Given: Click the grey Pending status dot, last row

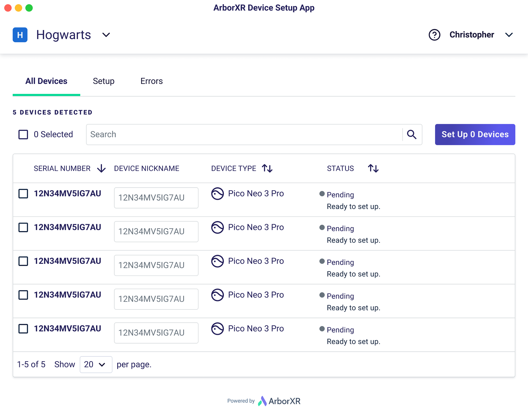Looking at the screenshot, I should tap(322, 329).
